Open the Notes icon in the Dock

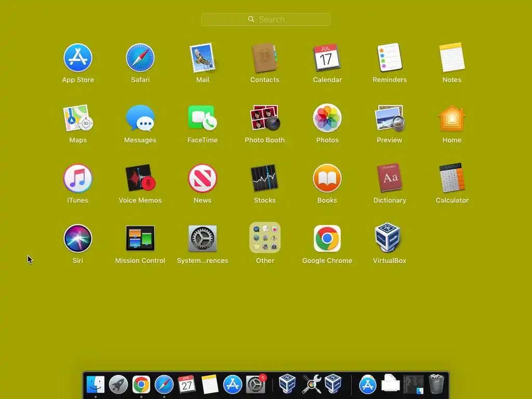point(210,384)
